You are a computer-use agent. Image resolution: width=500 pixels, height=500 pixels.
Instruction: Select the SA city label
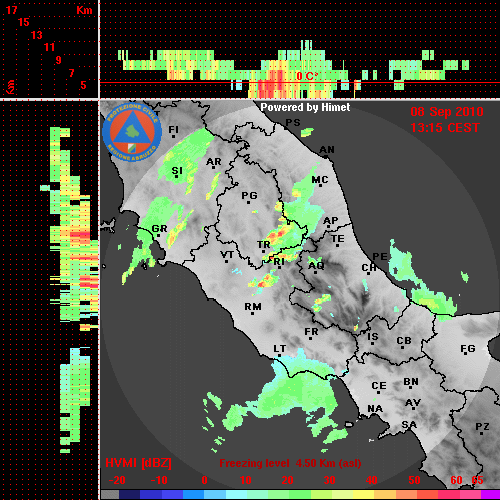(409, 425)
